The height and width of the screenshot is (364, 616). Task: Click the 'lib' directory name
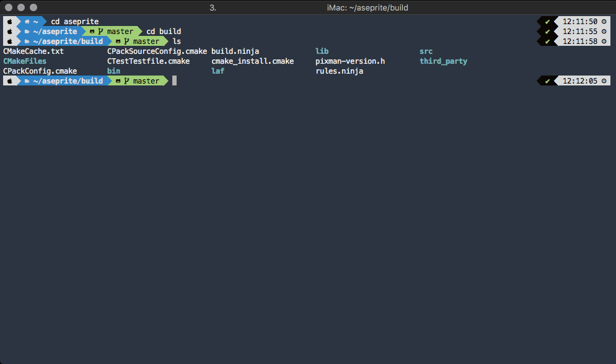[x=322, y=51]
